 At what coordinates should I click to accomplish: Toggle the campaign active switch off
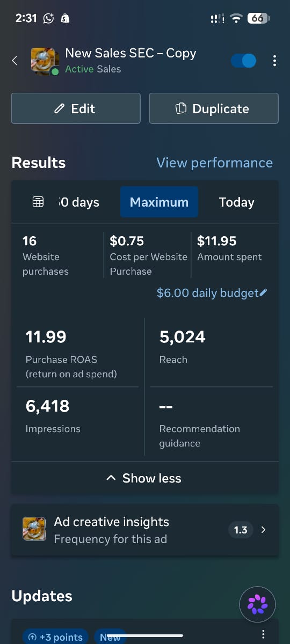244,61
